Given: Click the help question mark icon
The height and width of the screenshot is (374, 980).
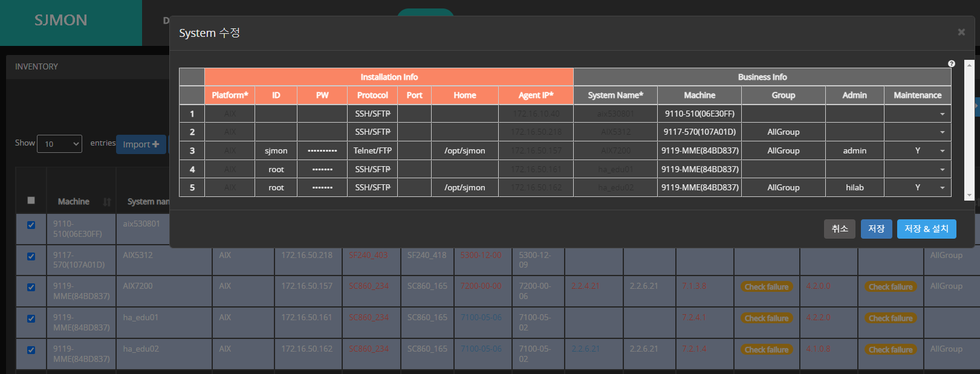Looking at the screenshot, I should coord(952,63).
